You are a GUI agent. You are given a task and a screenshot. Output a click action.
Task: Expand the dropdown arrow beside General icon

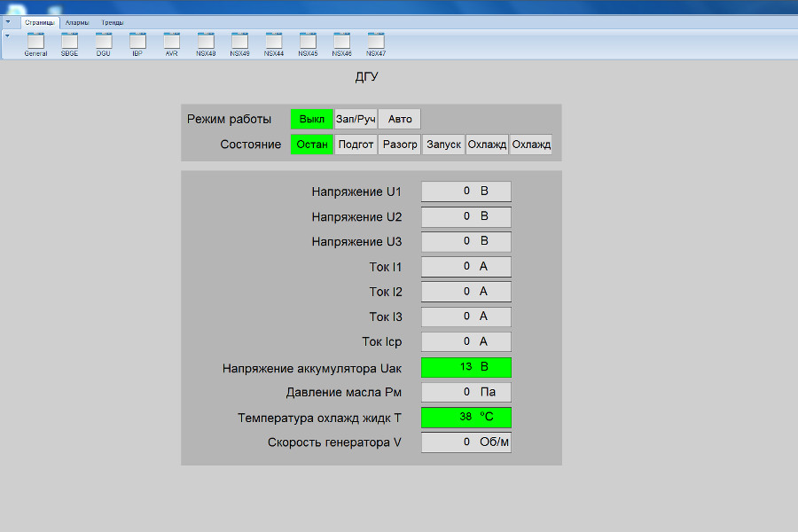pyautogui.click(x=7, y=35)
